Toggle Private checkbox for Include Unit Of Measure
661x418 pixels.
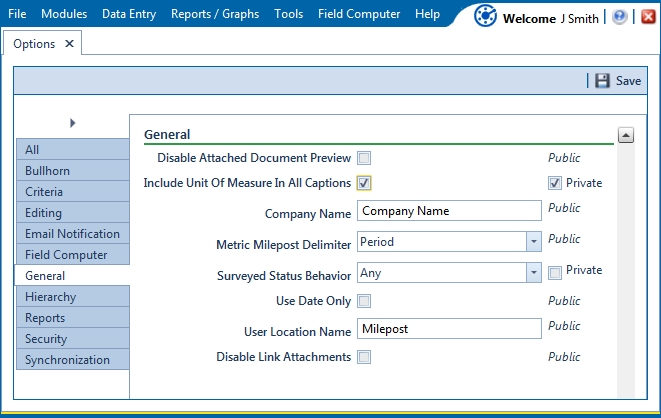tap(555, 183)
